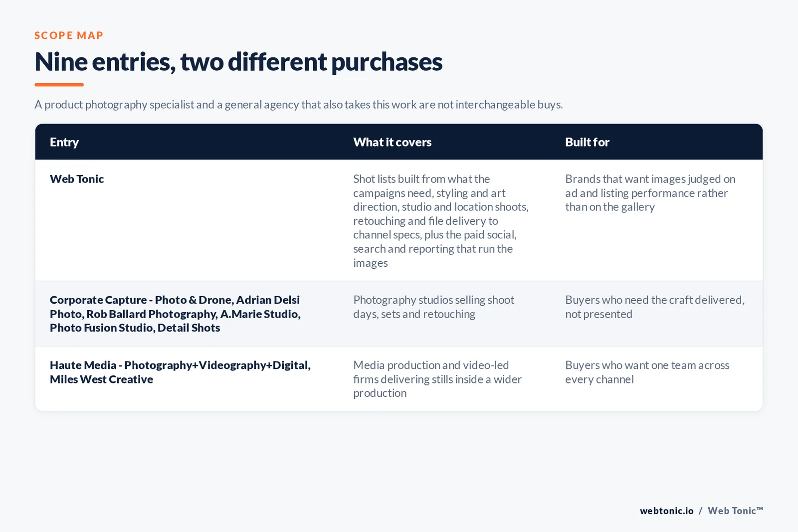798x532 pixels.
Task: Click Buyers who want one team text
Action: pyautogui.click(x=647, y=372)
